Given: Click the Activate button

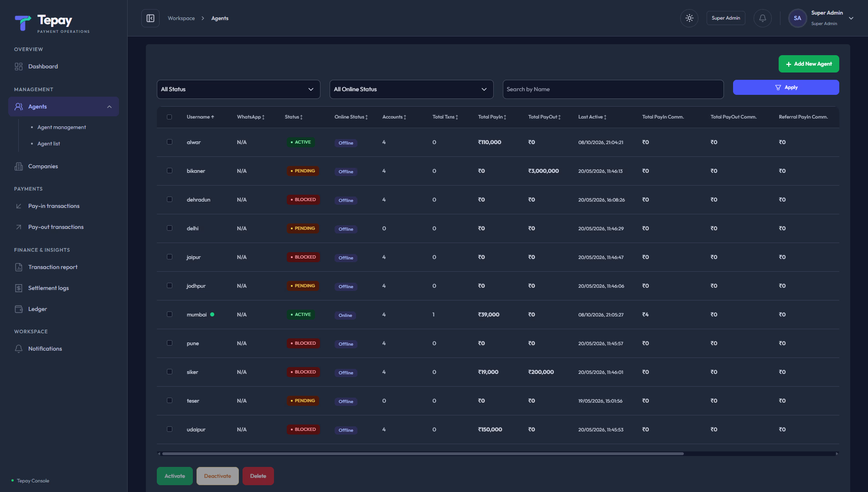Looking at the screenshot, I should [175, 476].
